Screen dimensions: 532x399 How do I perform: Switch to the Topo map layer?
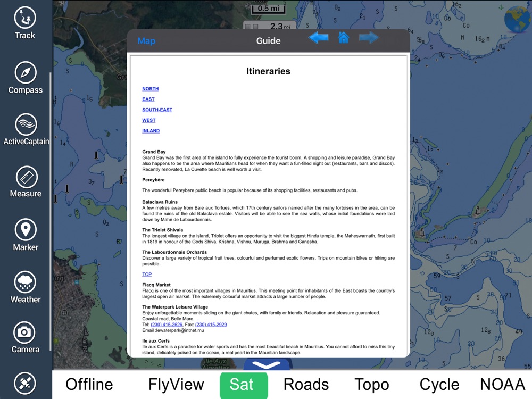371,385
